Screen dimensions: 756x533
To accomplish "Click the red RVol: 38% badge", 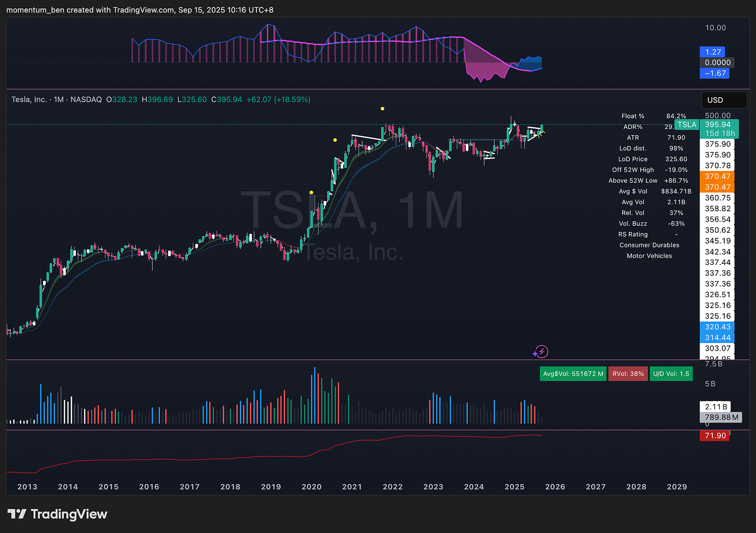I will pyautogui.click(x=628, y=374).
